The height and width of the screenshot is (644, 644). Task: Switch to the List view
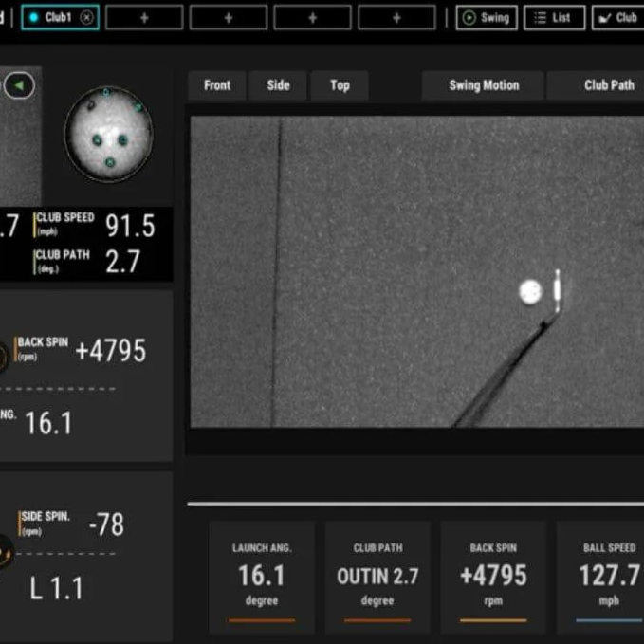(554, 17)
